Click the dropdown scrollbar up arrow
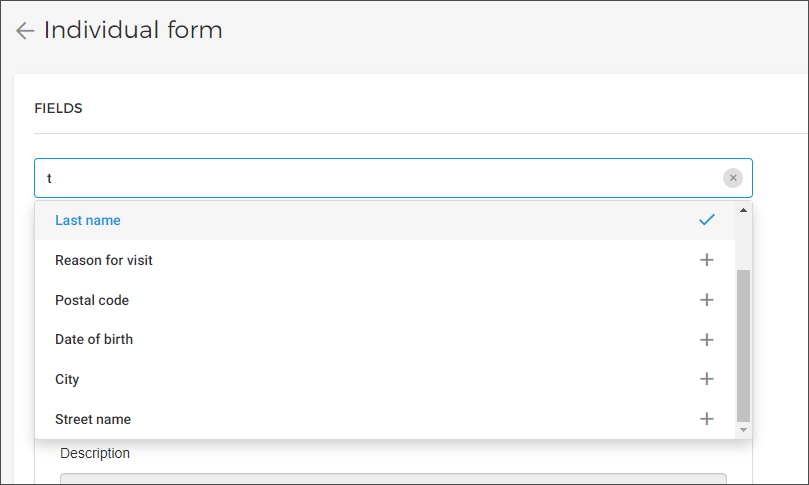This screenshot has height=485, width=809. click(x=743, y=210)
